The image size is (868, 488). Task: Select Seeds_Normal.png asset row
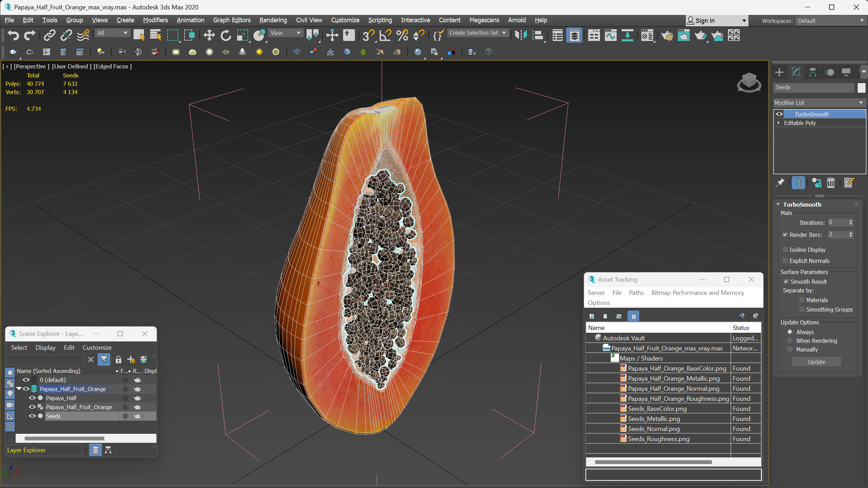click(x=673, y=429)
